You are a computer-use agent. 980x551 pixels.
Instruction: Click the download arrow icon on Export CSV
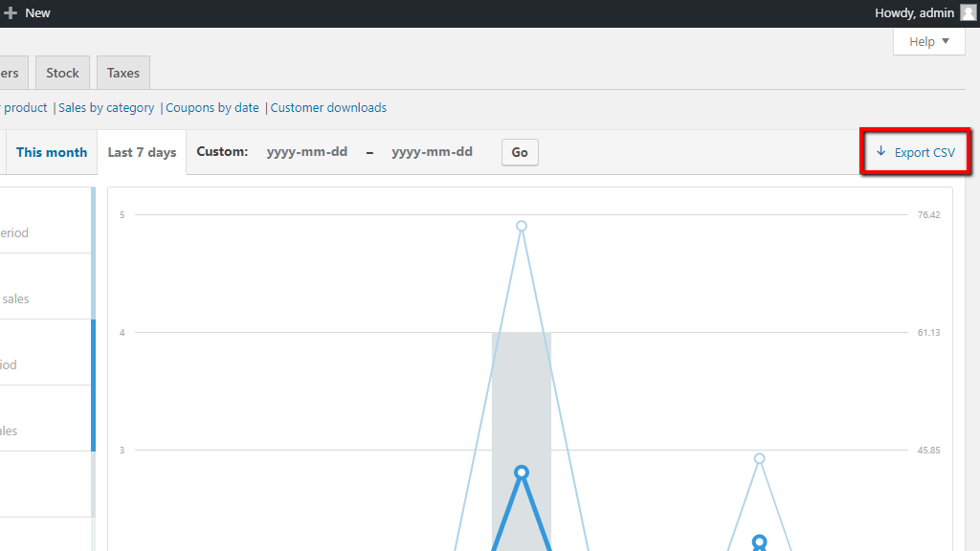click(x=880, y=151)
